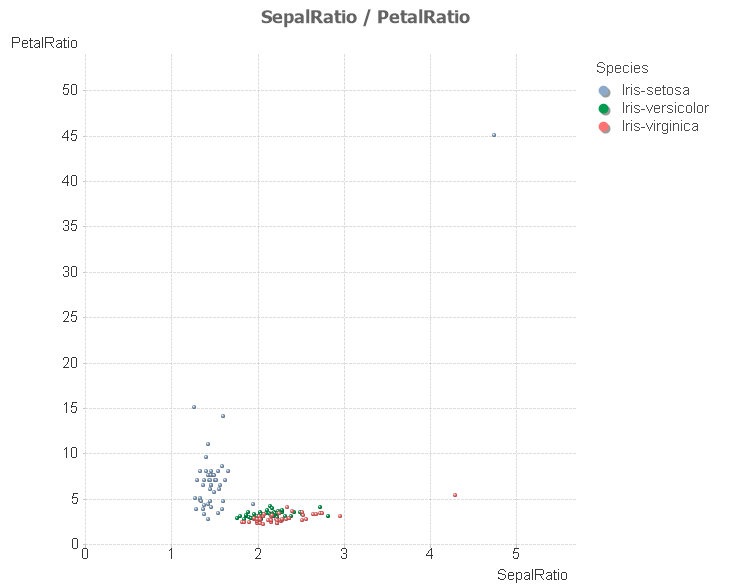Click the green Iris-versicolor legend marker
730x584 pixels.
(x=604, y=109)
